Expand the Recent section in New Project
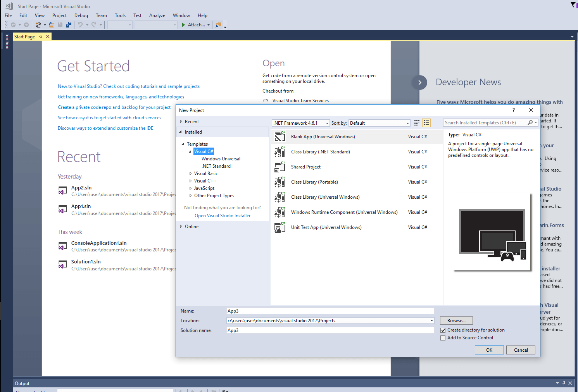 tap(181, 122)
